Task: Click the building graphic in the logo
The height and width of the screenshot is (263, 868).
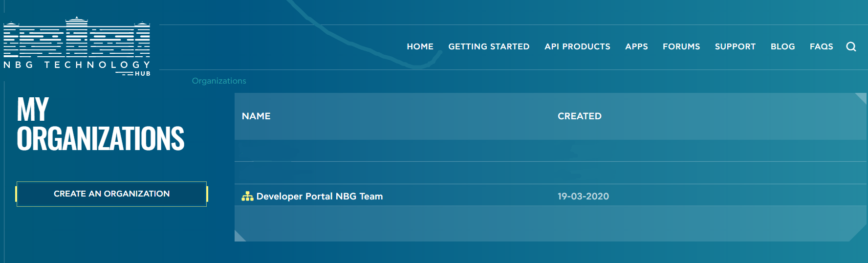Action: 77,38
